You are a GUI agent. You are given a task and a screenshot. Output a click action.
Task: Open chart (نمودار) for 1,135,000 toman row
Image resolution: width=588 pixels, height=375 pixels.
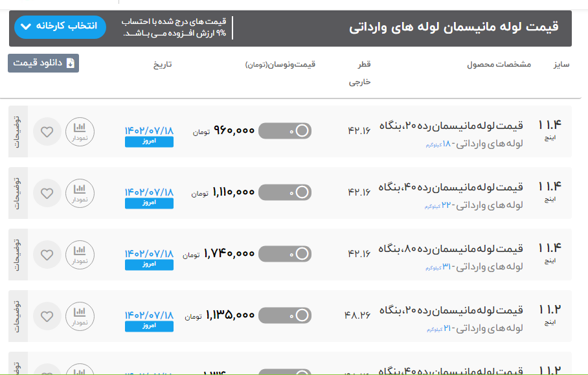80,316
